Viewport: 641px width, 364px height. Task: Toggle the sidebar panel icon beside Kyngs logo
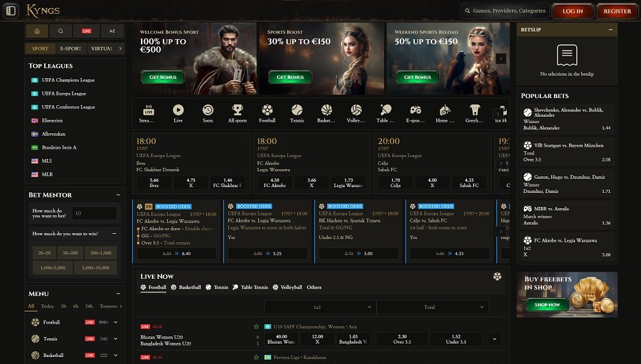tap(11, 11)
